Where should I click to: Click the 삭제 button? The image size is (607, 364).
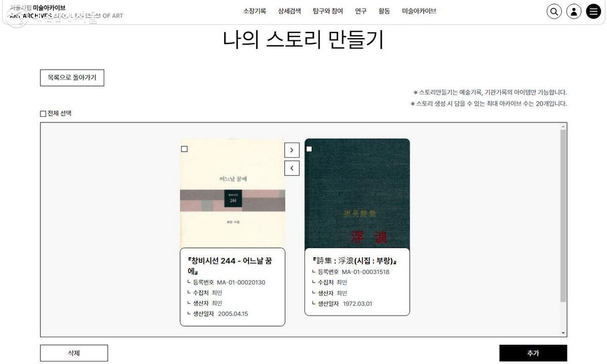coord(74,353)
